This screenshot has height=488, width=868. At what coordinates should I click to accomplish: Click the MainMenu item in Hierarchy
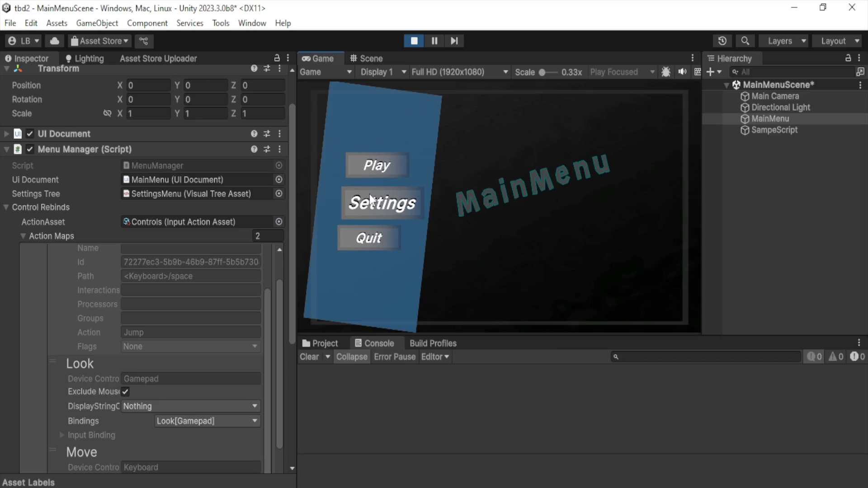tap(769, 118)
